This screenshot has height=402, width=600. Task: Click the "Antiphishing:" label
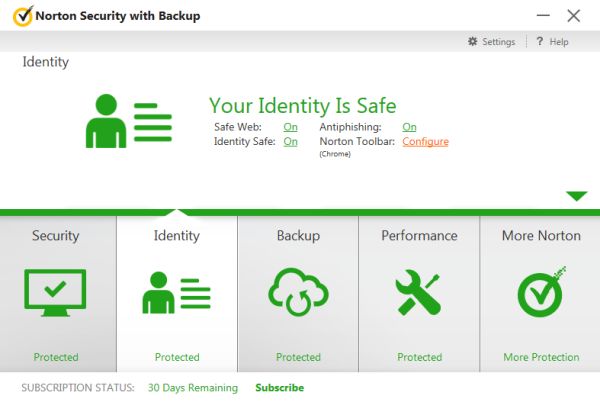[x=351, y=127]
